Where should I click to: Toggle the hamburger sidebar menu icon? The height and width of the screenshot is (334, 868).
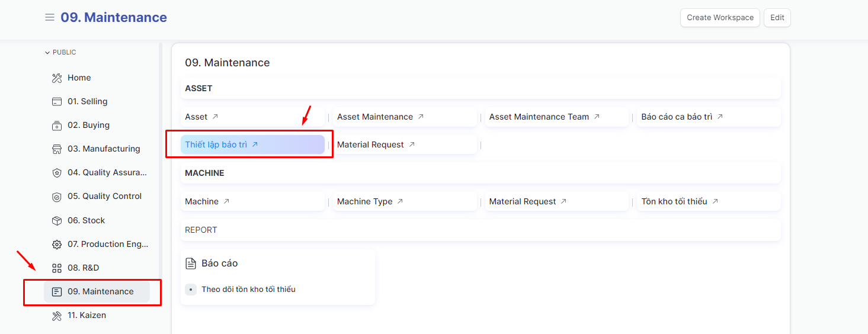pos(50,18)
